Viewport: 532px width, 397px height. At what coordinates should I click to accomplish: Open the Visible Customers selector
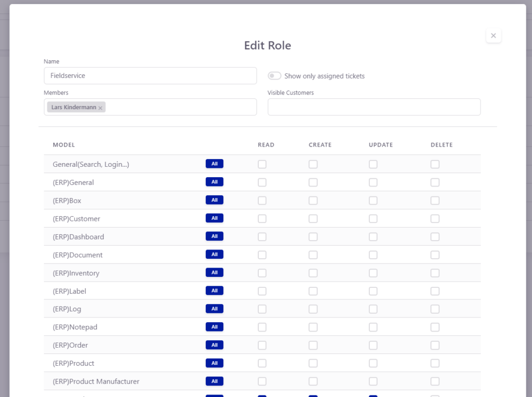click(x=374, y=107)
